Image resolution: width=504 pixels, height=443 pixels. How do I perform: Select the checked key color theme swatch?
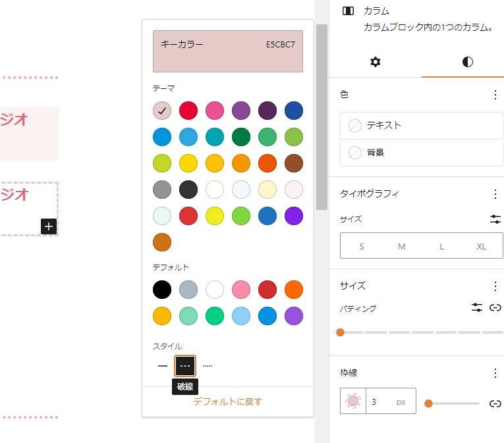[x=162, y=111]
